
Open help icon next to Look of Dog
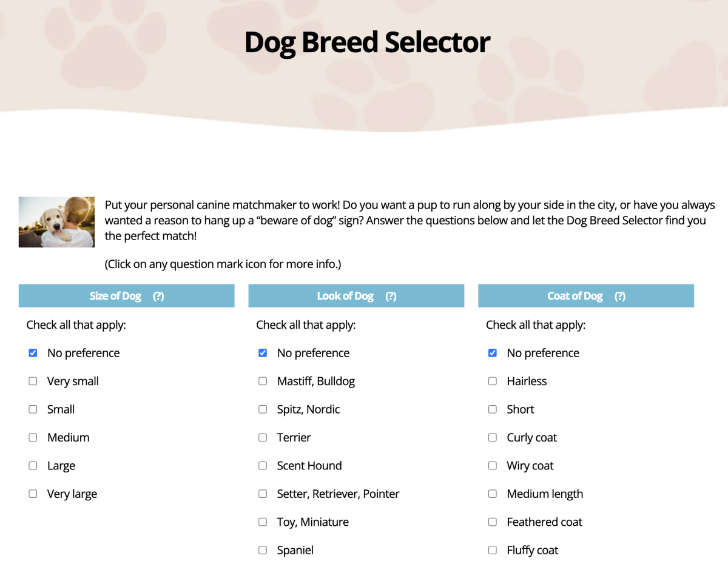[x=391, y=296]
